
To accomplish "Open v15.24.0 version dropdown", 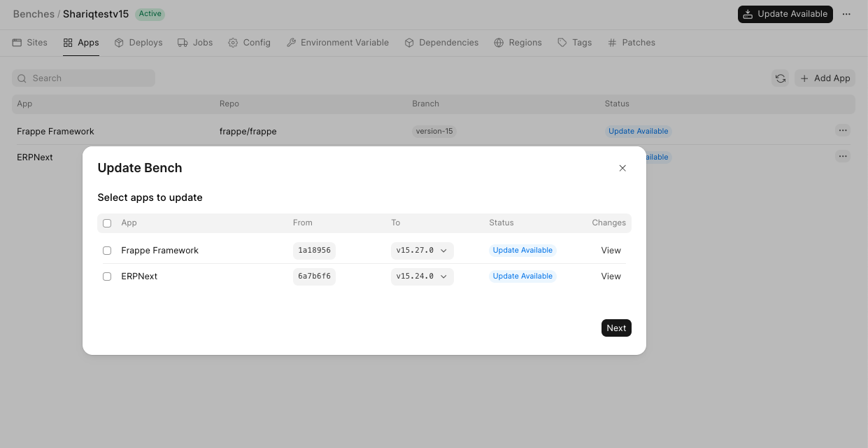I will pos(422,276).
